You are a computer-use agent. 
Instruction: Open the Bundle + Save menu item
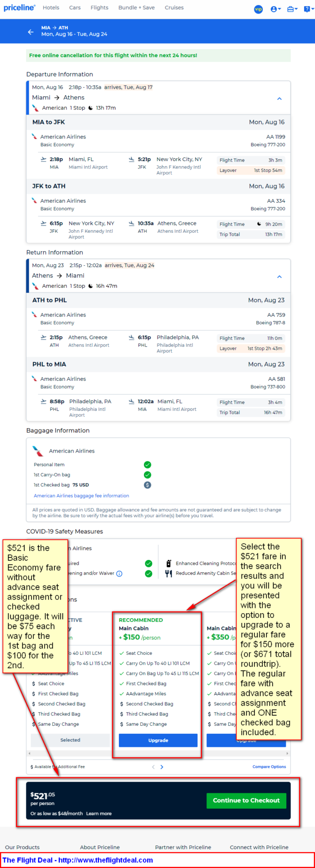(x=136, y=8)
